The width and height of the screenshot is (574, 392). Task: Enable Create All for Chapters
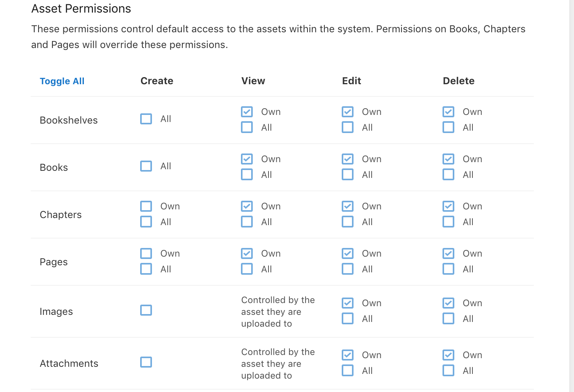coord(146,222)
